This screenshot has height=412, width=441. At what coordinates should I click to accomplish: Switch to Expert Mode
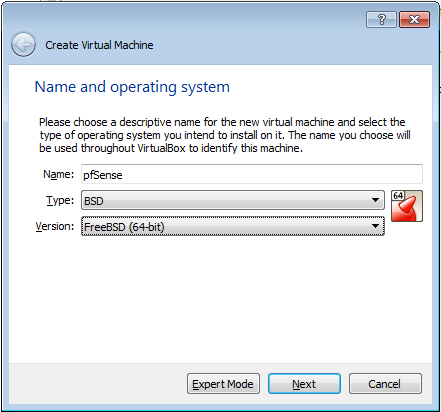[223, 384]
